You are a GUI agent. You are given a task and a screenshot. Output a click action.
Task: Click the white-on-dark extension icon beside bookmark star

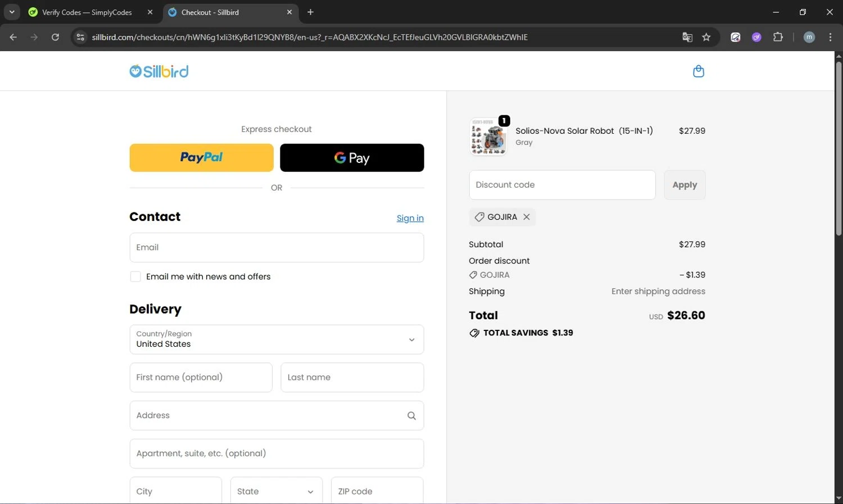[x=735, y=37]
